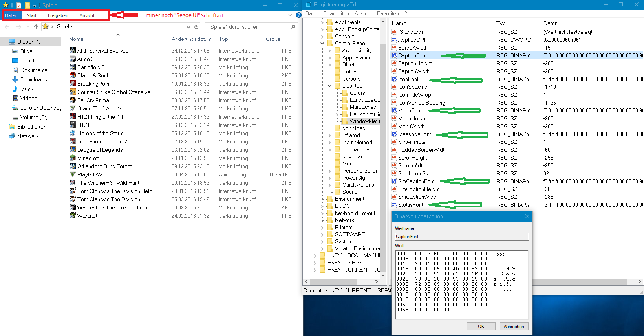Image resolution: width=644 pixels, height=336 pixels.
Task: Select the Shell Icon Size value
Action: tap(415, 173)
